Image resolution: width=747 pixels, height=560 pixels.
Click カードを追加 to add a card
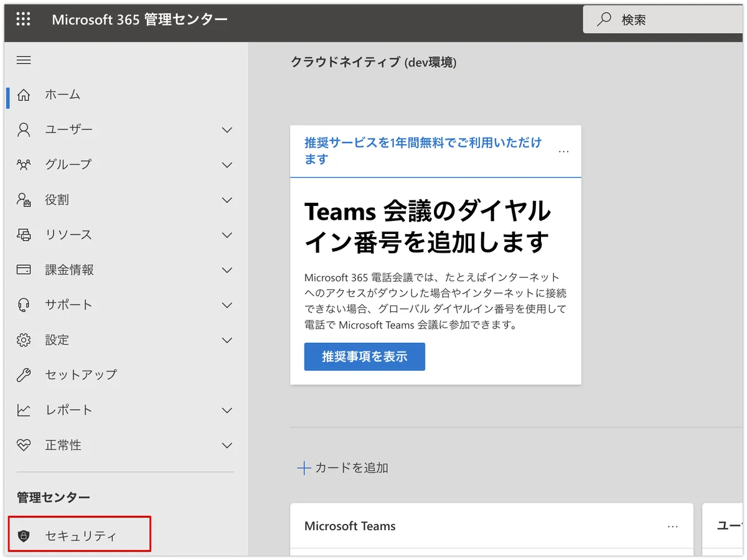tap(343, 468)
